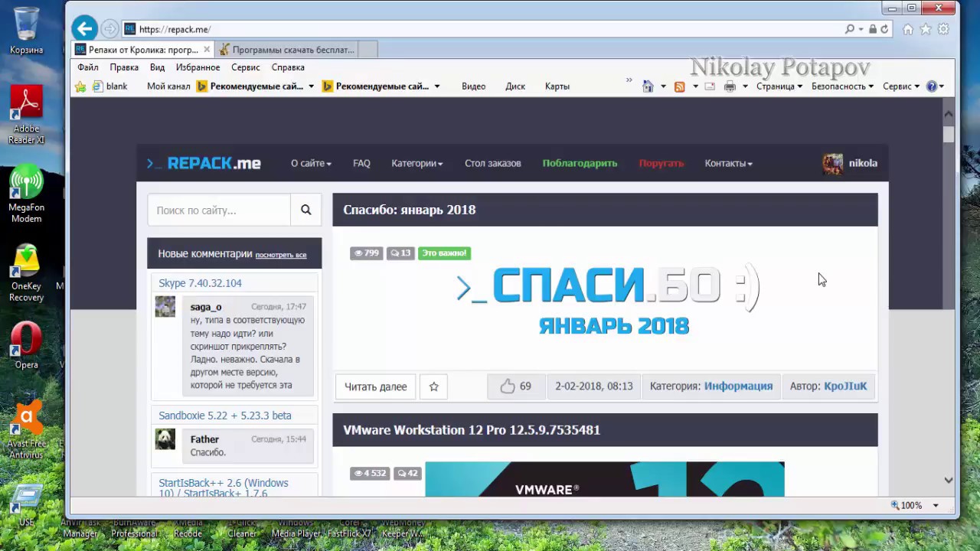980x551 pixels.
Task: Open the Правка menu
Action: point(124,67)
